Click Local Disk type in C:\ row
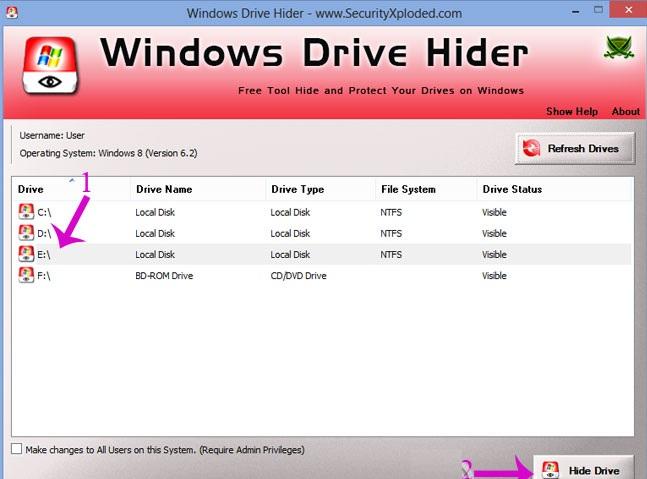The width and height of the screenshot is (647, 479). click(x=290, y=212)
